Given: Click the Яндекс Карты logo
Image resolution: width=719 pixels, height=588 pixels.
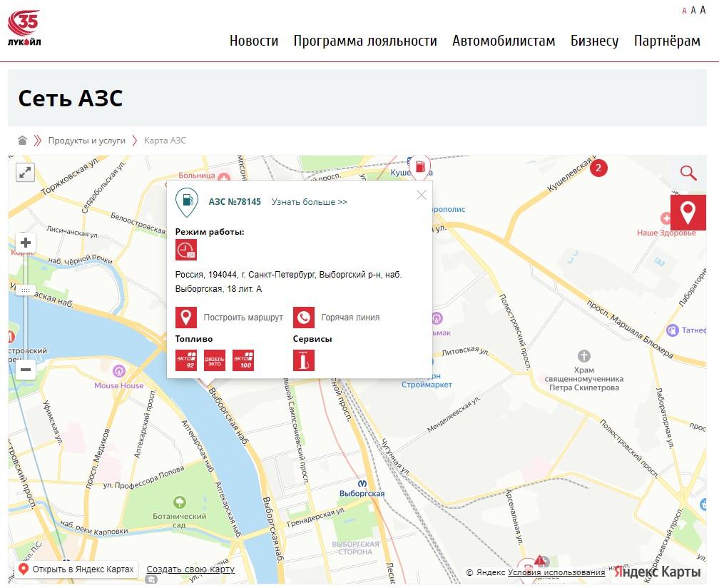Looking at the screenshot, I should click(x=657, y=572).
